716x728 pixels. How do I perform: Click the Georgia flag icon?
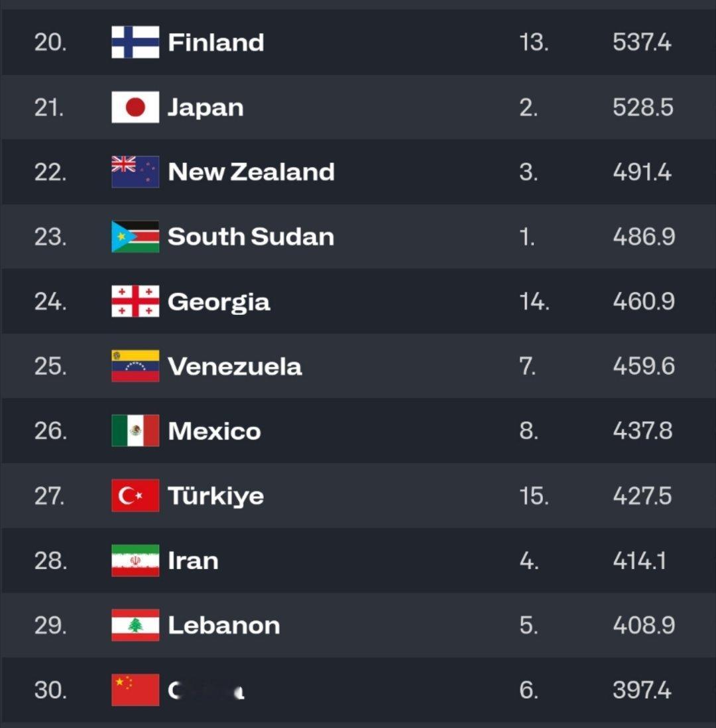tap(135, 301)
